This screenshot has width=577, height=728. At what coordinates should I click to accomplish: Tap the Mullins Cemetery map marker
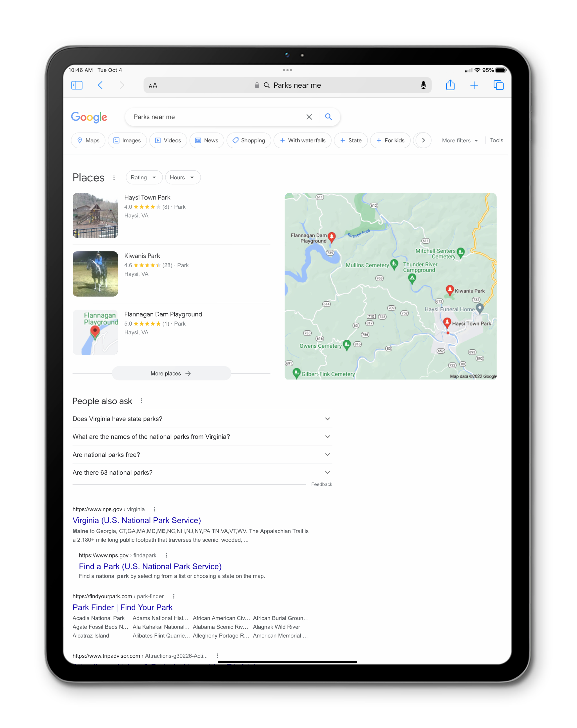tap(394, 264)
